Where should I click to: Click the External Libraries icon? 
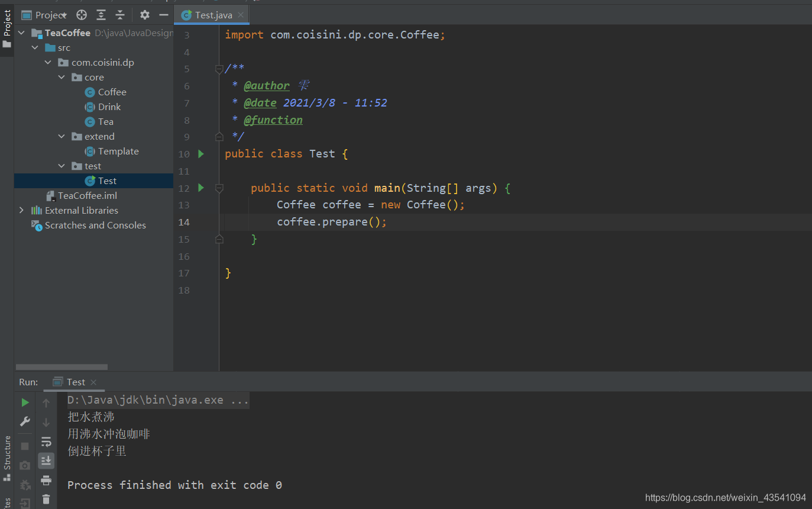tap(37, 211)
